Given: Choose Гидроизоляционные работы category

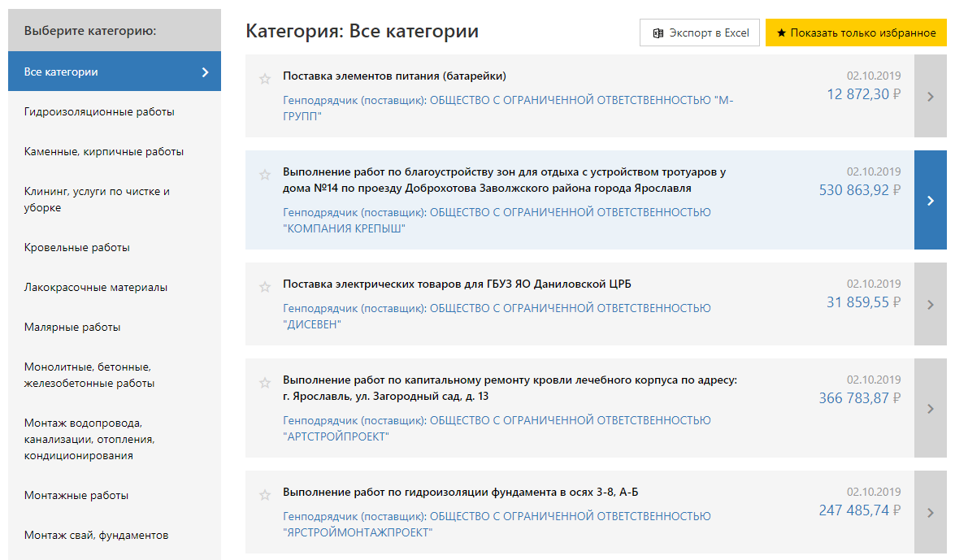Looking at the screenshot, I should pos(99,111).
